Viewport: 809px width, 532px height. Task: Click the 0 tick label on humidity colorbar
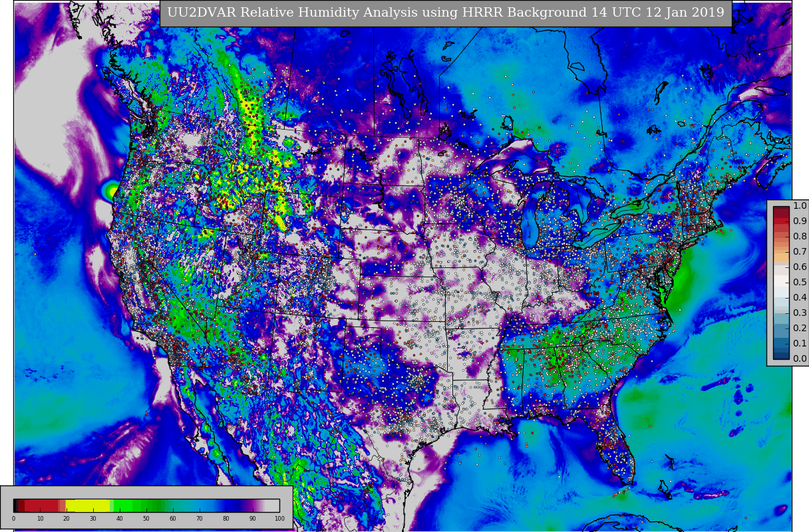click(x=13, y=519)
